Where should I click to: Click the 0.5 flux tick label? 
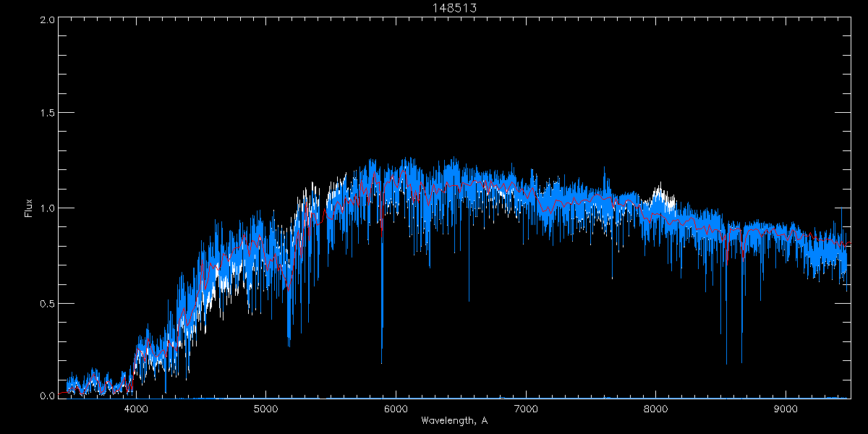tap(48, 303)
